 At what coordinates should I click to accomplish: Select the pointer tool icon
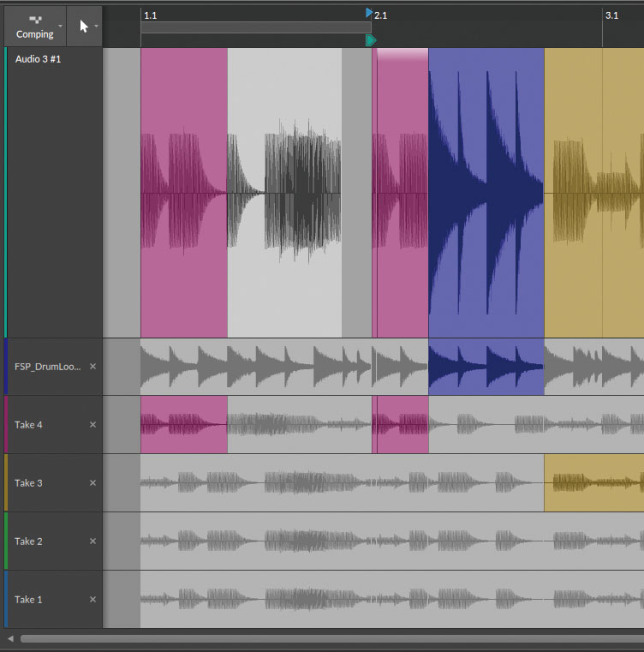pyautogui.click(x=84, y=27)
